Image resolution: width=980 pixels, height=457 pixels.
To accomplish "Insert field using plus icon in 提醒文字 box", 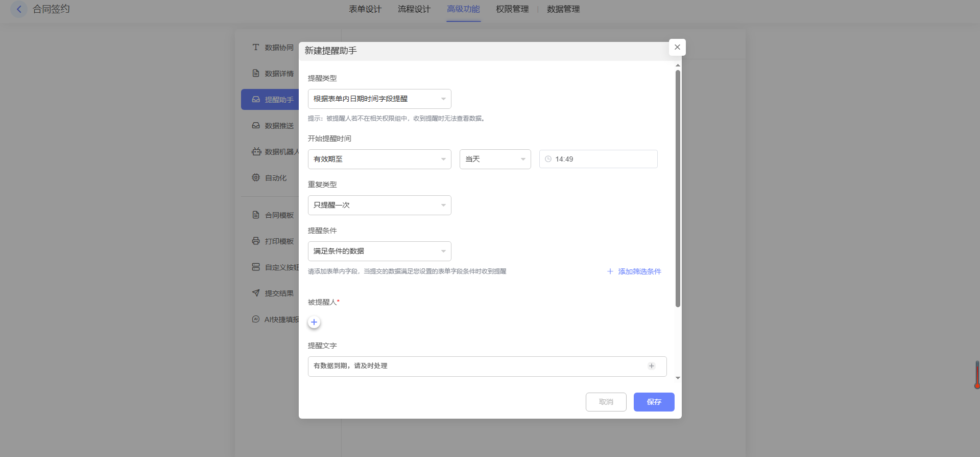I will tap(651, 366).
